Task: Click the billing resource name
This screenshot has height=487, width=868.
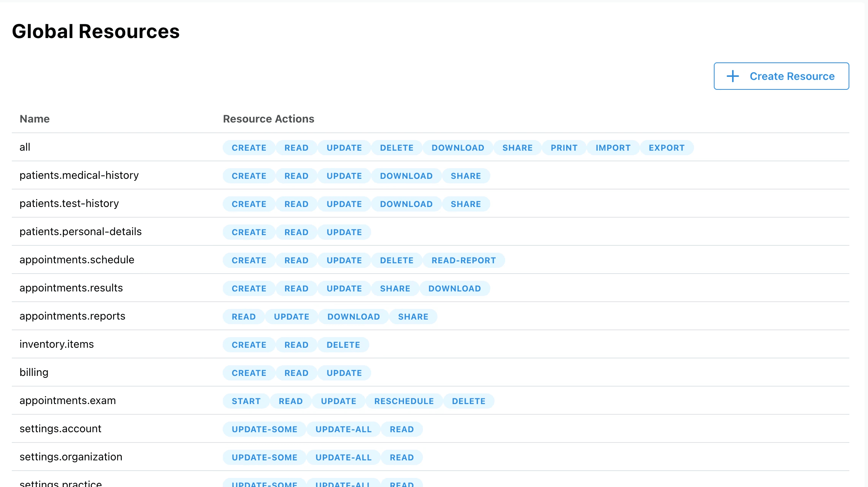Action: coord(34,372)
